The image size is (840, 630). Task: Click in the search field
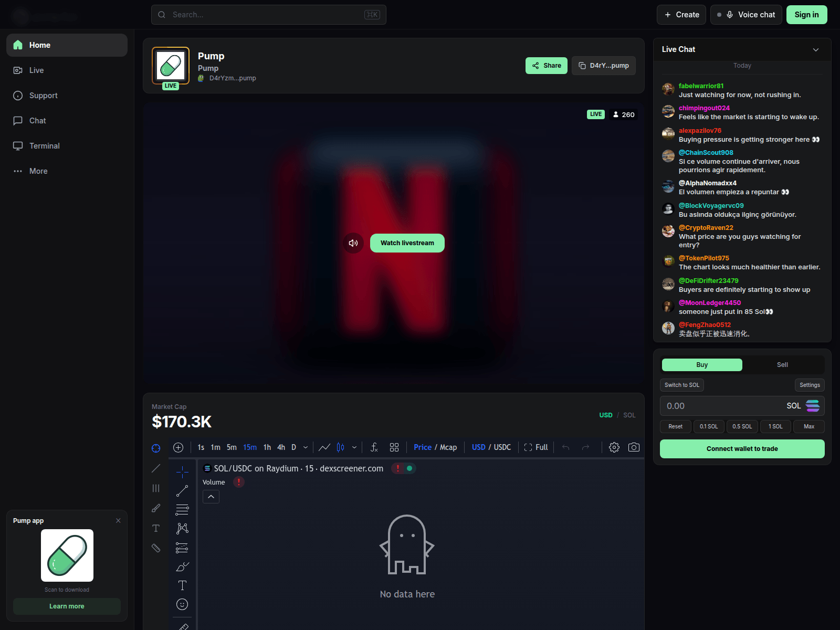tap(269, 15)
